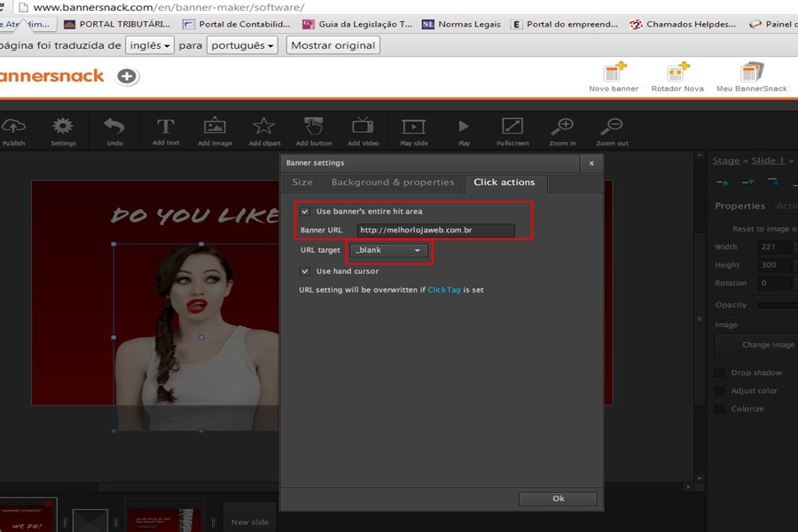Zoom in on the stage
Viewport: 798px width, 532px height.
(x=562, y=131)
